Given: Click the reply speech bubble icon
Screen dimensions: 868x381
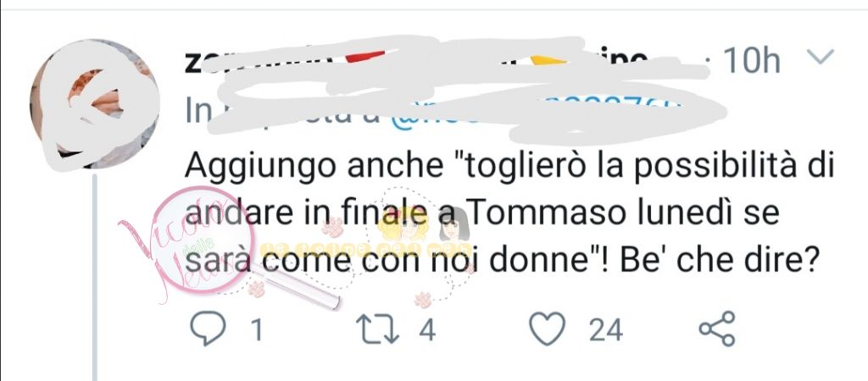Looking at the screenshot, I should [208, 329].
